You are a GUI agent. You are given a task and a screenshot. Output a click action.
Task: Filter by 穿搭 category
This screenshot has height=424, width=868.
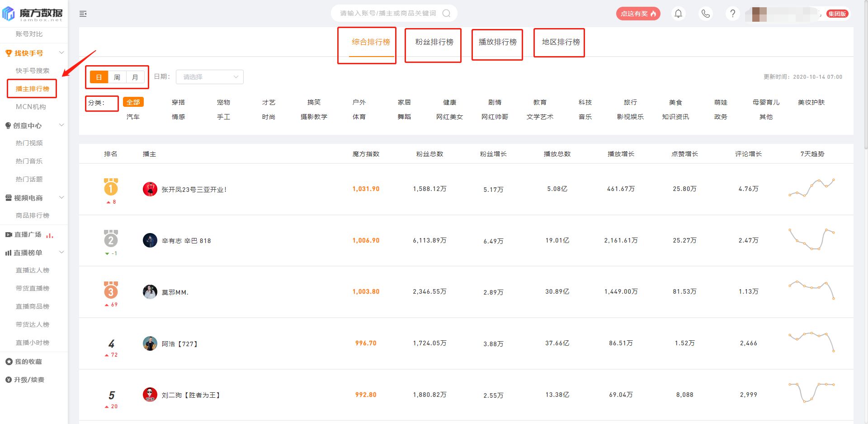coord(179,102)
